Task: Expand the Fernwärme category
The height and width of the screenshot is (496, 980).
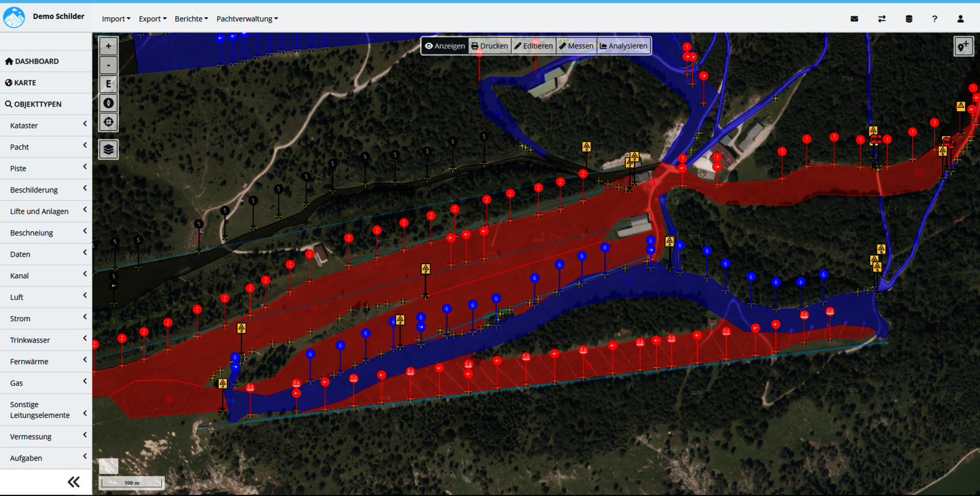Action: [46, 362]
